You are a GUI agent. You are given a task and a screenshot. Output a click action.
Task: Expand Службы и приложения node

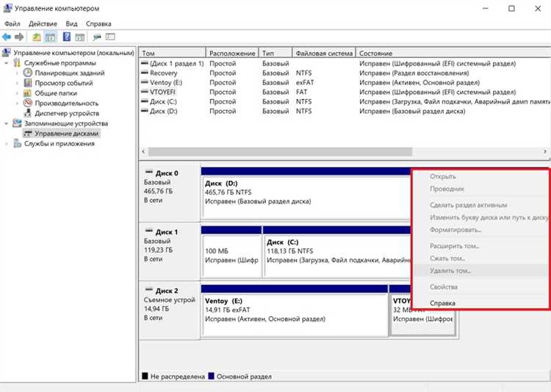point(7,144)
